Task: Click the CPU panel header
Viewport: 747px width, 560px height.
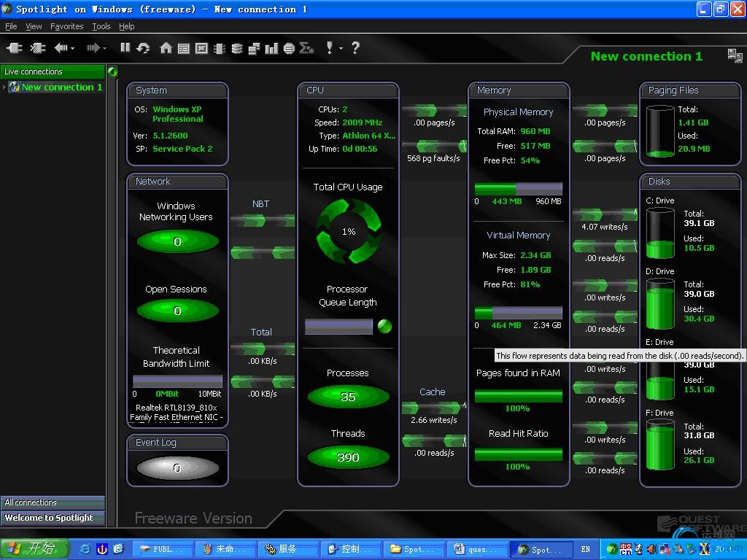Action: 348,90
